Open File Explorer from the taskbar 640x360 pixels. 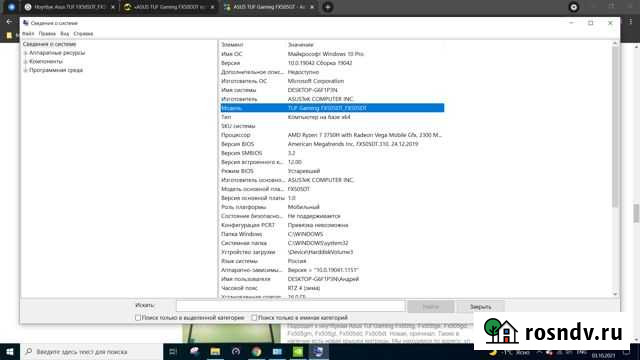tap(215, 351)
